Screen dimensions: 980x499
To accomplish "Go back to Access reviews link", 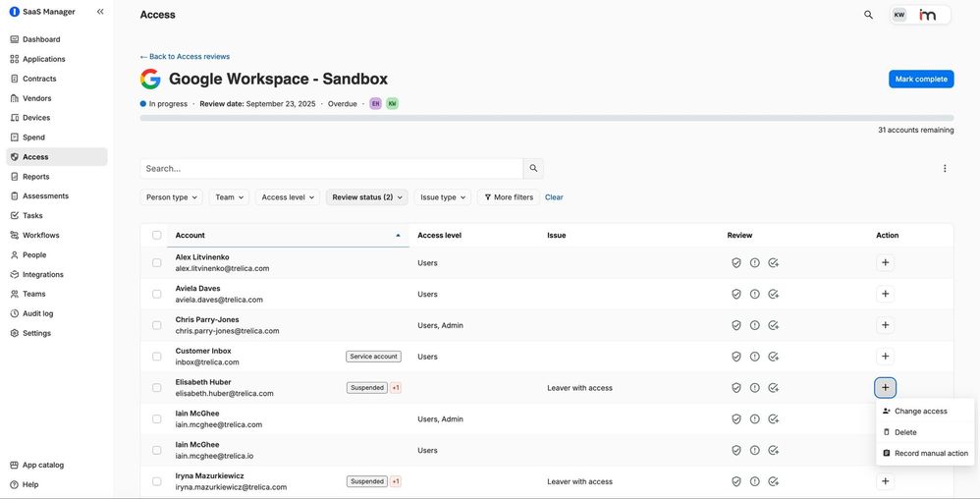I will (185, 57).
